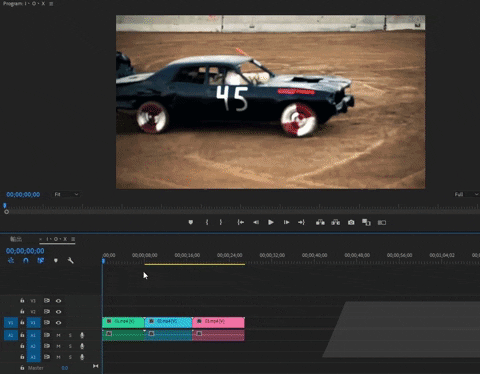The height and width of the screenshot is (374, 480).
Task: Click the Mark Out button
Action: pos(220,222)
